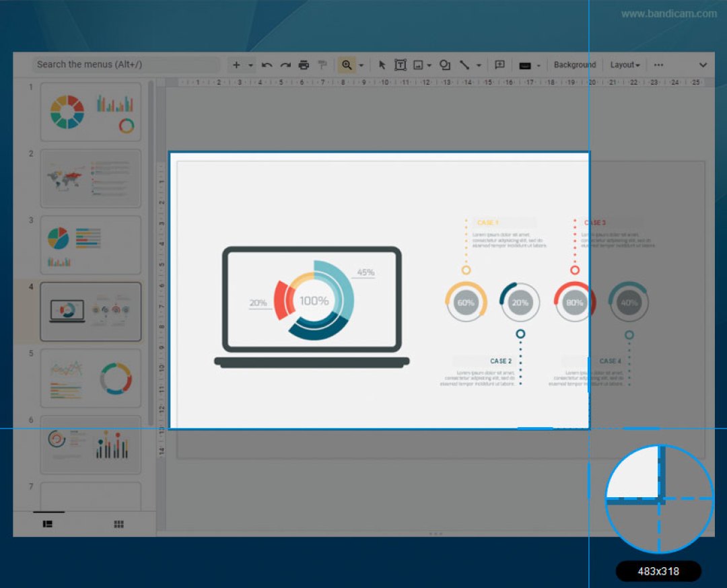
Task: Open the more options ellipsis menu
Action: coord(658,65)
